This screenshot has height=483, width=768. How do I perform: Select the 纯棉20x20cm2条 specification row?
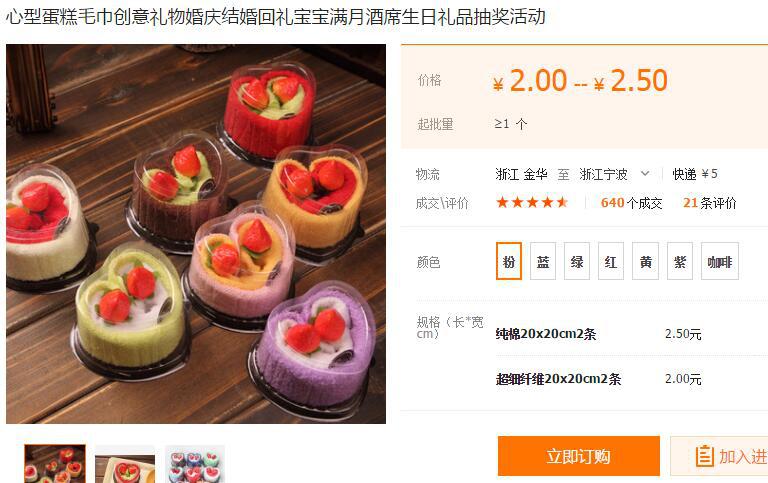coord(599,334)
